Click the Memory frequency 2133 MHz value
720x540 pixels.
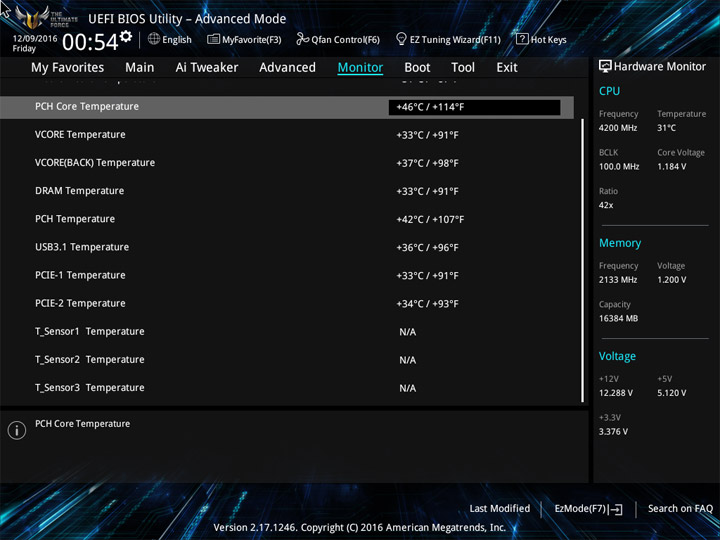618,280
